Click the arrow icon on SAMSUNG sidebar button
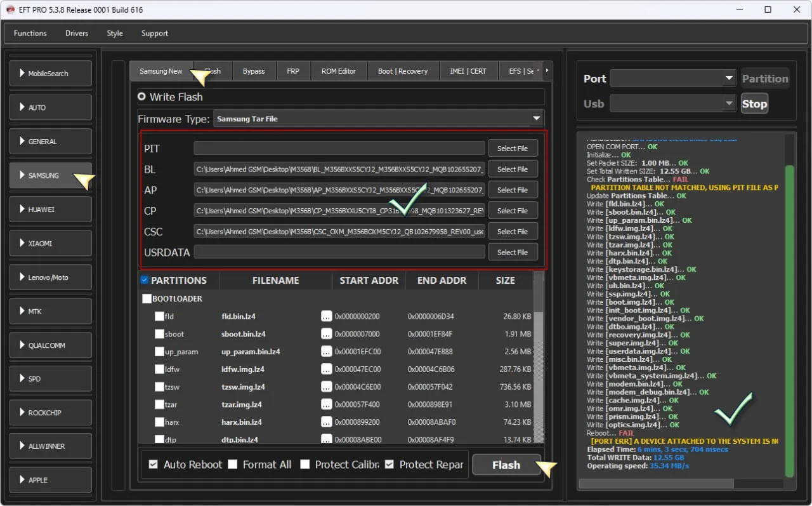The width and height of the screenshot is (812, 506). tap(22, 175)
